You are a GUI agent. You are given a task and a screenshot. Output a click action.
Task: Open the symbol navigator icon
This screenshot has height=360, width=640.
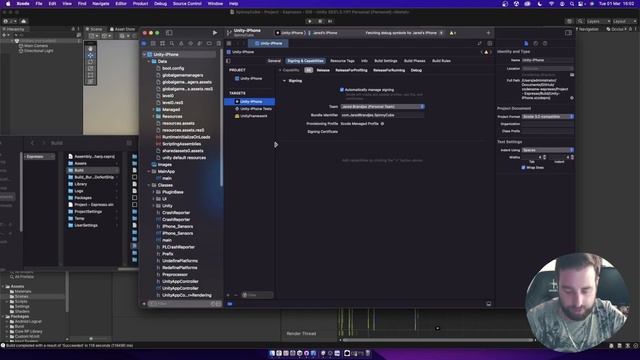(x=162, y=43)
